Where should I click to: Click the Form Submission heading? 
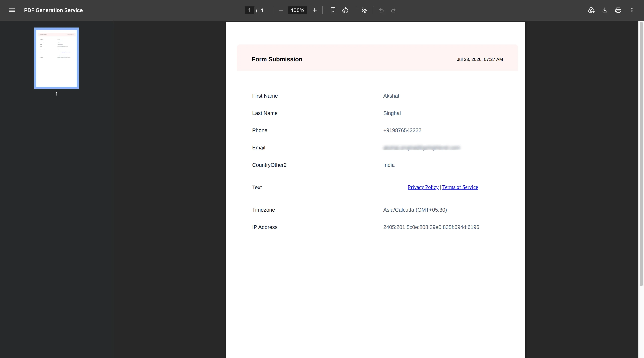[277, 59]
